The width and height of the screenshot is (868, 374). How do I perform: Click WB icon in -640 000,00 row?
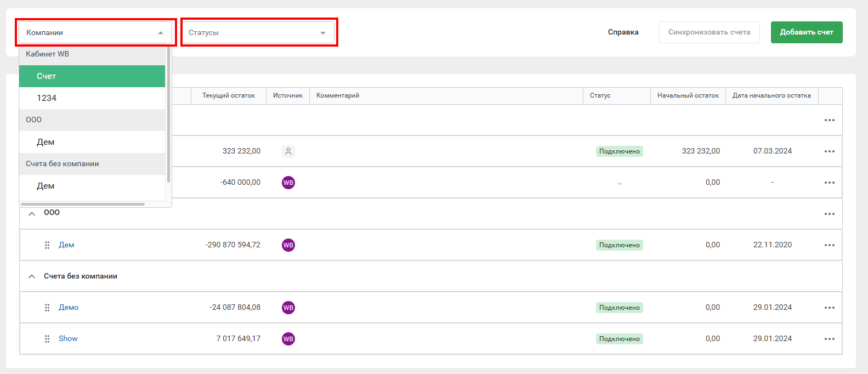[288, 183]
